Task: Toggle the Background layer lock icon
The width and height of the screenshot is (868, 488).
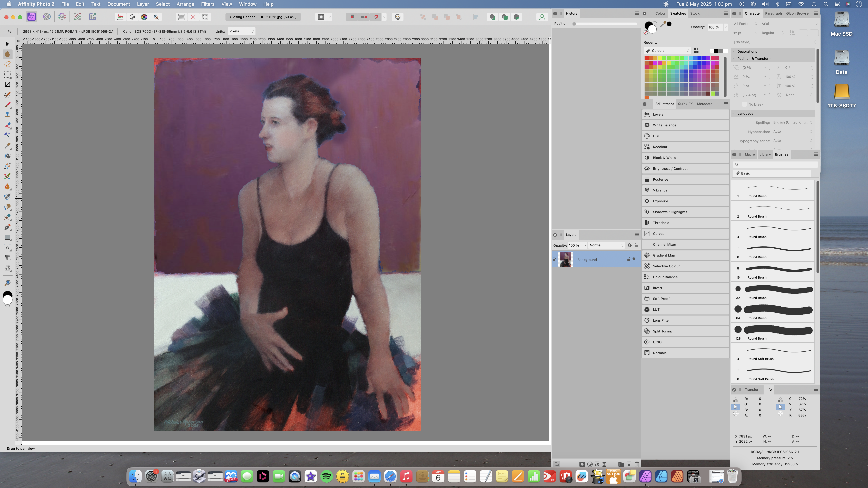Action: 628,259
